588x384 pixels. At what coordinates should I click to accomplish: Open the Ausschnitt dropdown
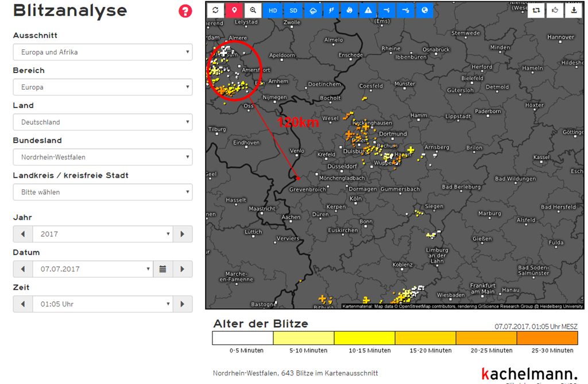pyautogui.click(x=103, y=52)
